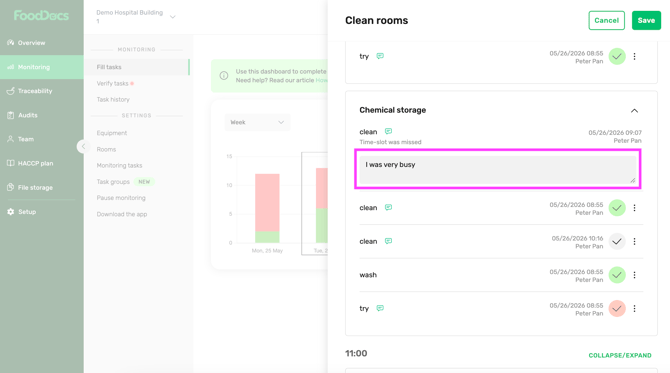This screenshot has height=373, width=670.
Task: Open comment icon of top try task
Action: point(380,56)
